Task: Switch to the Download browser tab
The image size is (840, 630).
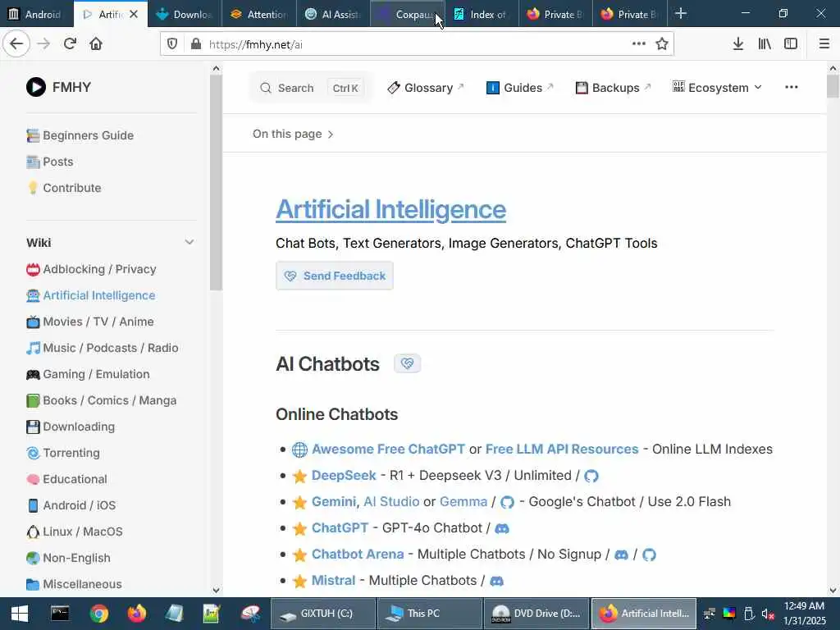Action: click(185, 14)
